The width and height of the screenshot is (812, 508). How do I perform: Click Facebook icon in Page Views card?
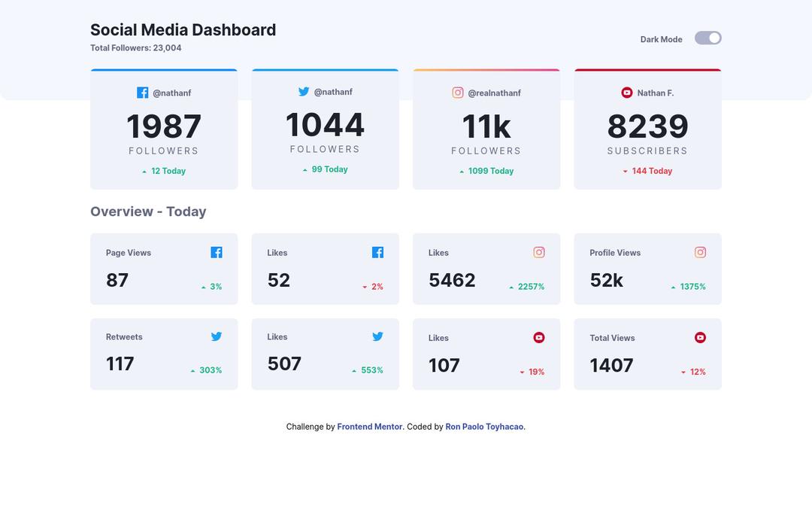217,252
